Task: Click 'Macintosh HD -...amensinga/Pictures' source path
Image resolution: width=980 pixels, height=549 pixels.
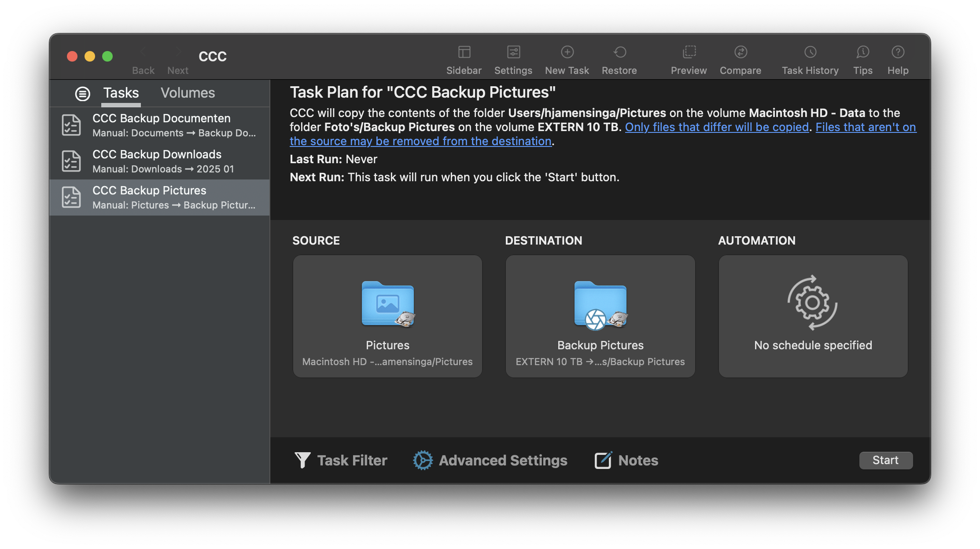Action: point(387,362)
